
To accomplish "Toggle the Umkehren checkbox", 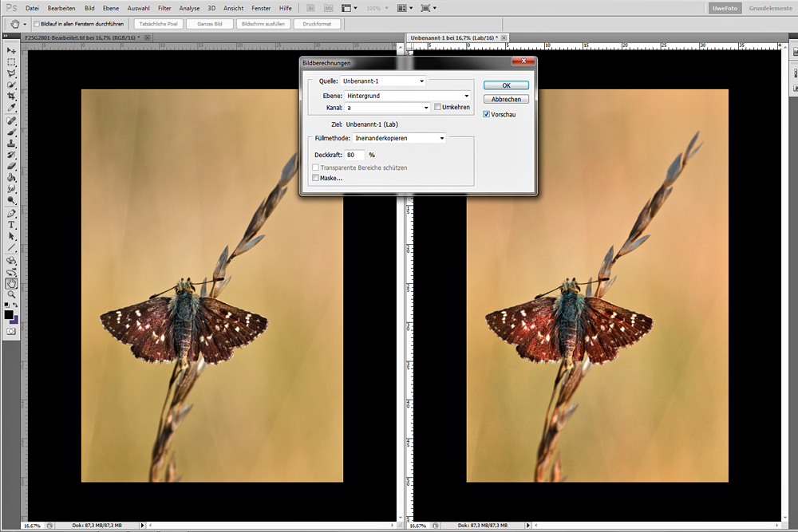I will 437,107.
